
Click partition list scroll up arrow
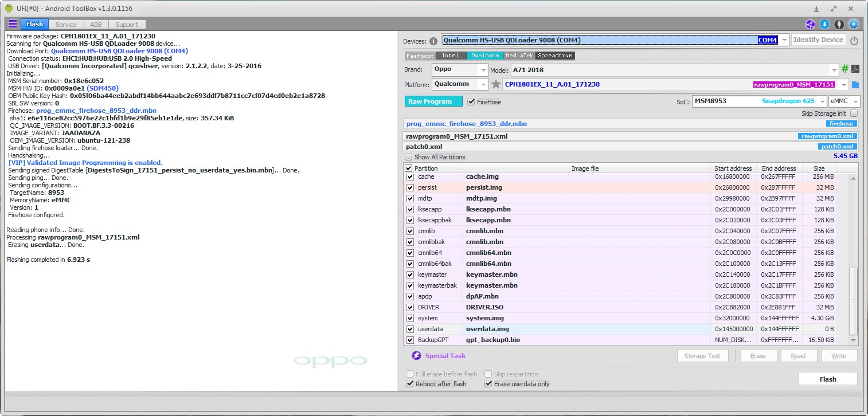[x=853, y=178]
